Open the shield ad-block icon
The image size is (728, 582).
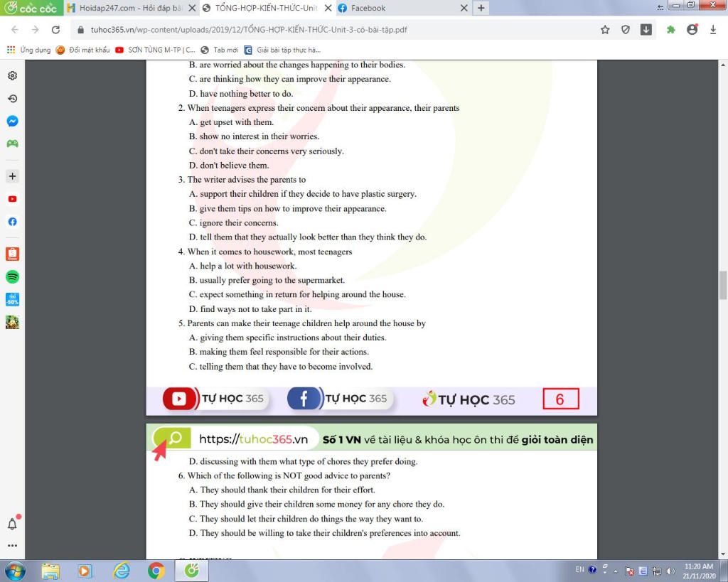tap(626, 30)
